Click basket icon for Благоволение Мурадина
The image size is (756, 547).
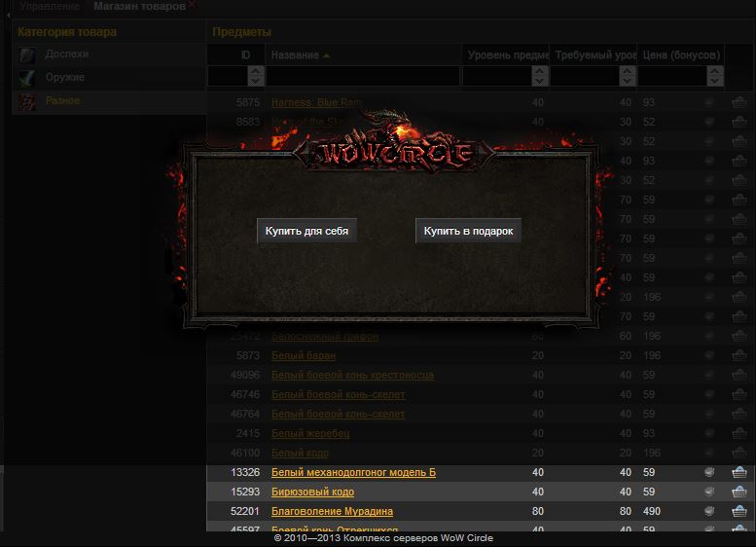click(x=739, y=511)
